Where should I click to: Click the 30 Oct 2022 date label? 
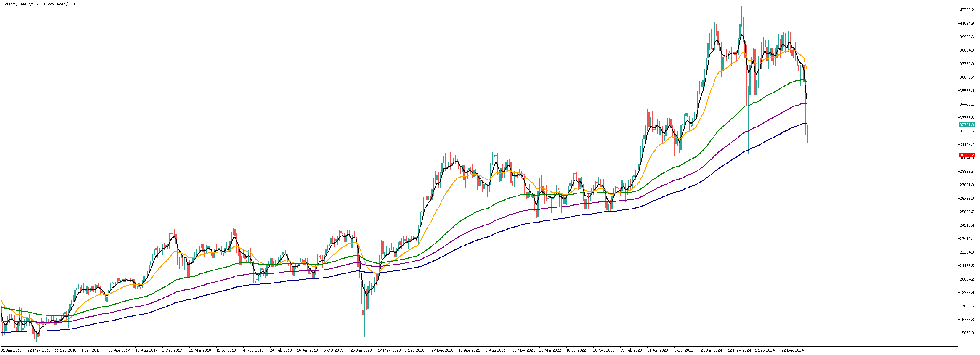604,350
